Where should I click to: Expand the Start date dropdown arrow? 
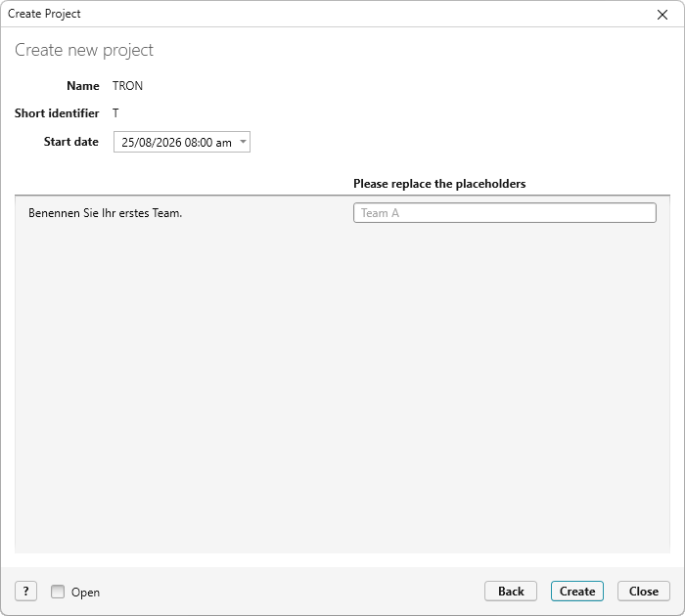click(243, 142)
